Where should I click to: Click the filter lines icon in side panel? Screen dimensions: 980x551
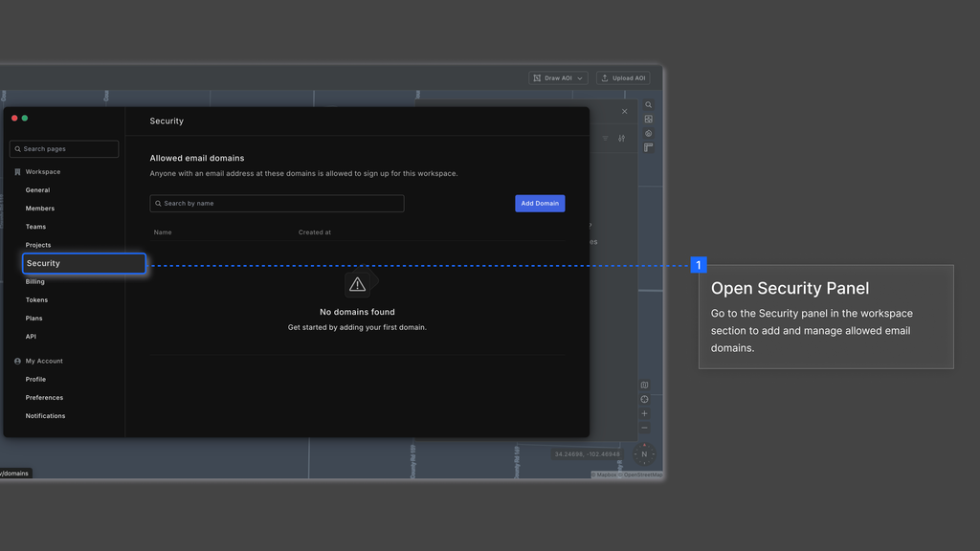pos(605,139)
